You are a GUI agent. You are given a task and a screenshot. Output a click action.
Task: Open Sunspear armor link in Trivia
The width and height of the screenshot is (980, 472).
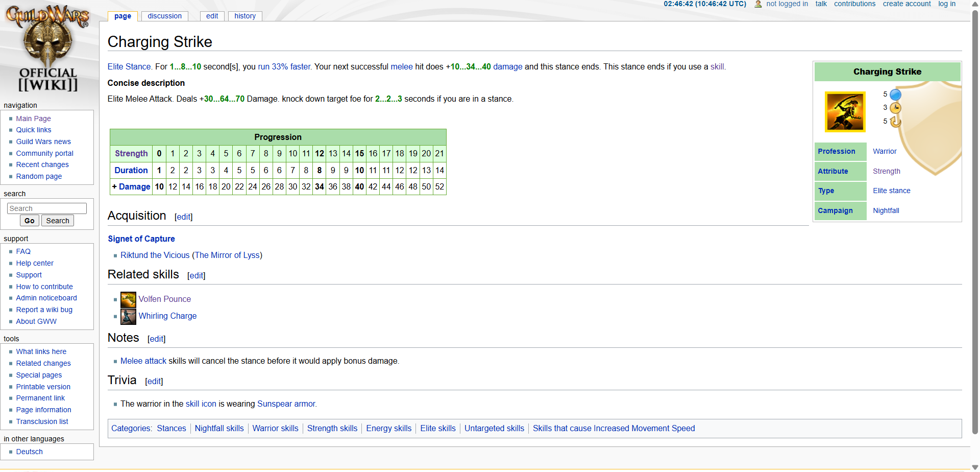(x=286, y=404)
